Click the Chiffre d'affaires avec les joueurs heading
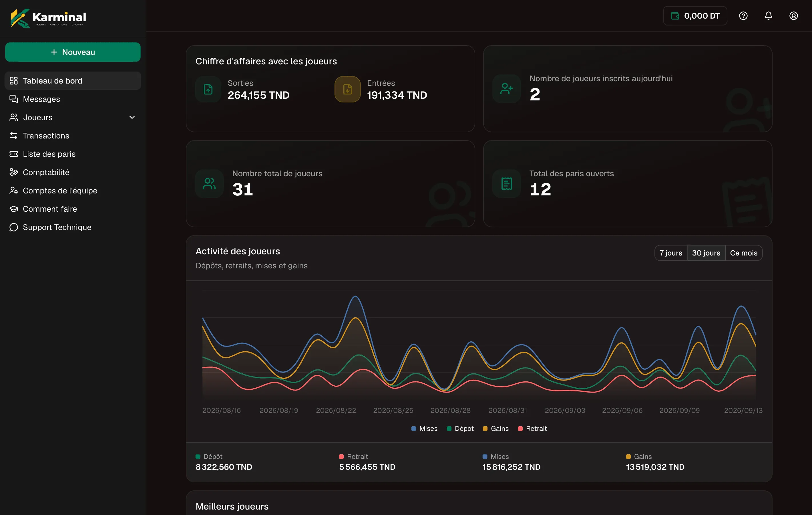The width and height of the screenshot is (812, 515). pos(266,61)
